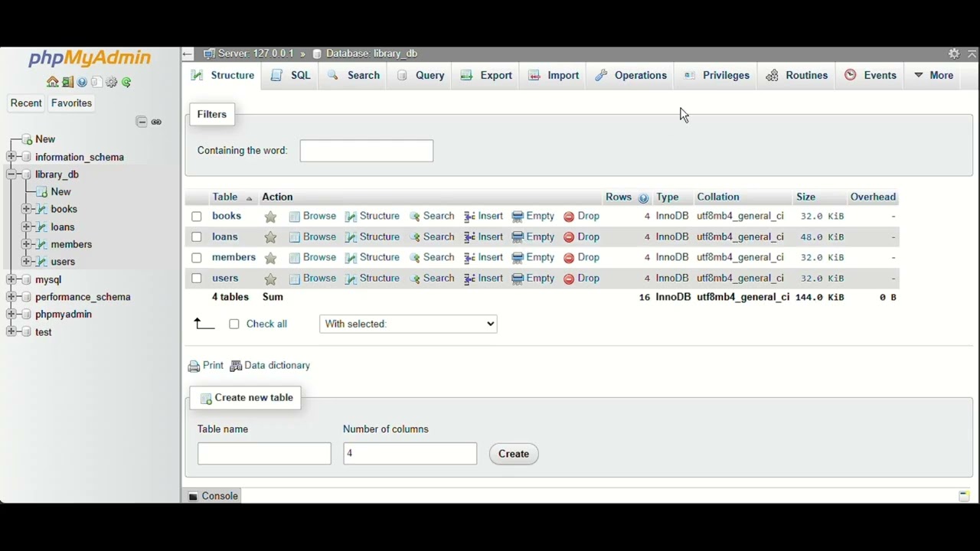Switch to the Routines tab

click(797, 75)
